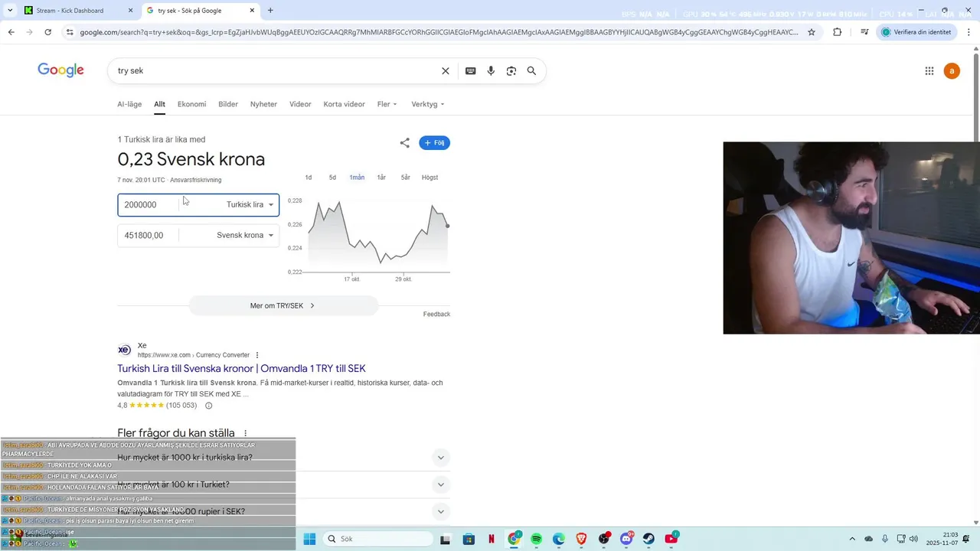980x551 pixels.
Task: Bookmark this page with the star
Action: (x=812, y=32)
